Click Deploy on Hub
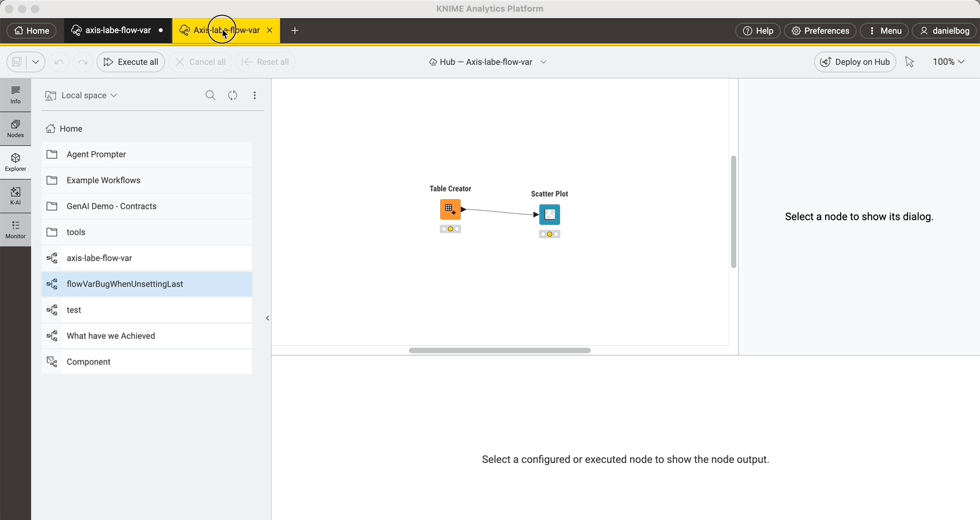The height and width of the screenshot is (520, 980). click(x=855, y=62)
